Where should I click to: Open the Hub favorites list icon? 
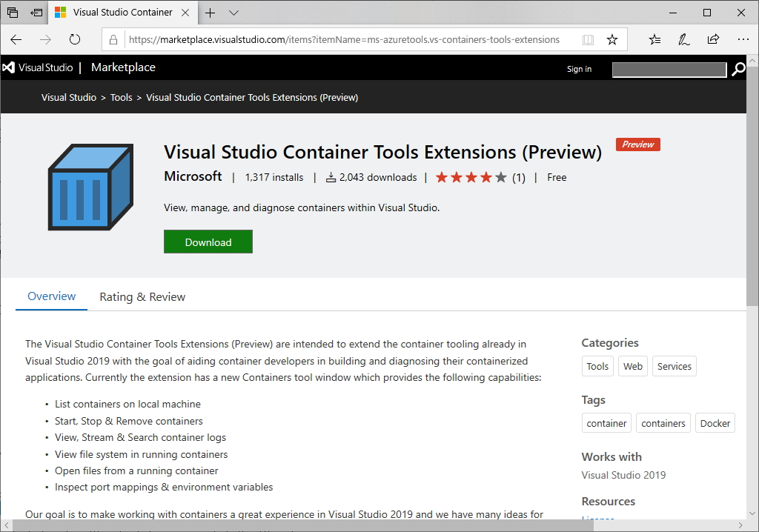(654, 39)
